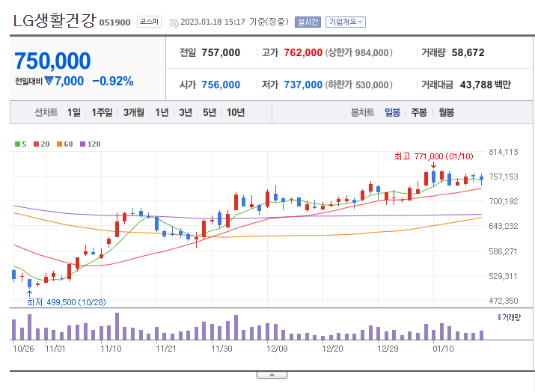Open the 기업개요 dropdown
This screenshot has width=535, height=392.
[345, 22]
